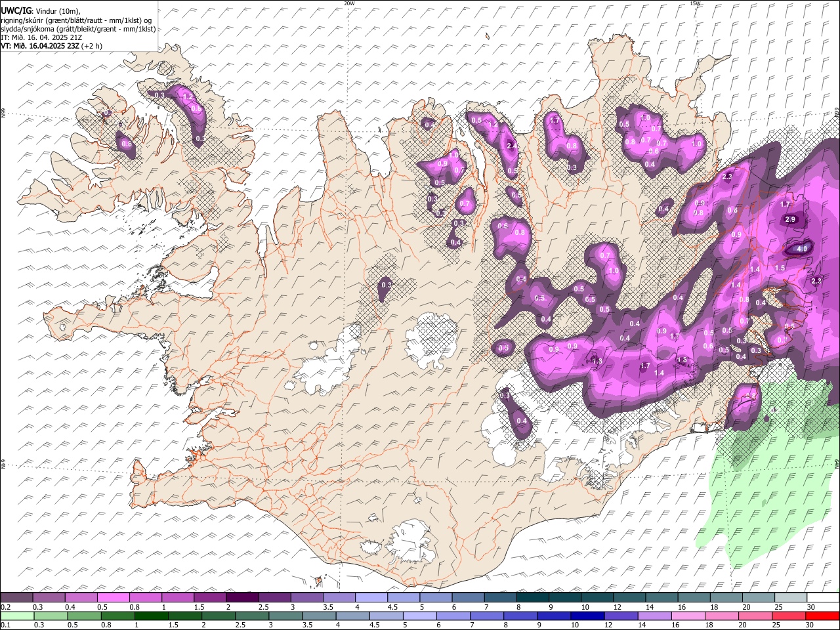Screen dimensions: 840x630
Task: Click the 'slydda/snjókoma' snow legend line
Action: [x=78, y=29]
